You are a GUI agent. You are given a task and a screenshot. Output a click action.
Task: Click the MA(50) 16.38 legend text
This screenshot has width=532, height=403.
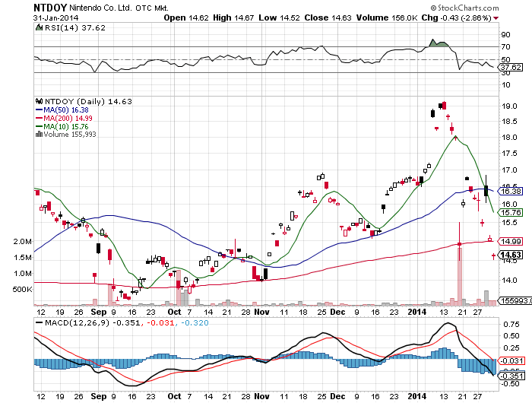click(66, 110)
